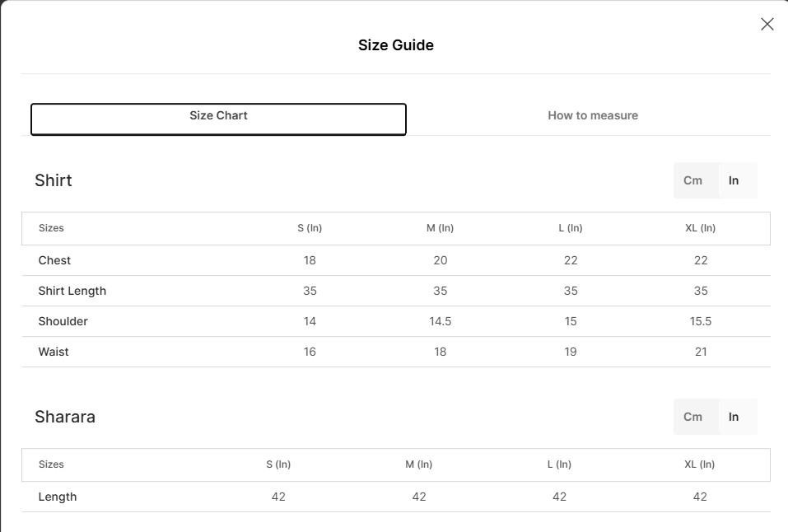Switch Sharara measurements to Cm
Image resolution: width=788 pixels, height=532 pixels.
[692, 417]
